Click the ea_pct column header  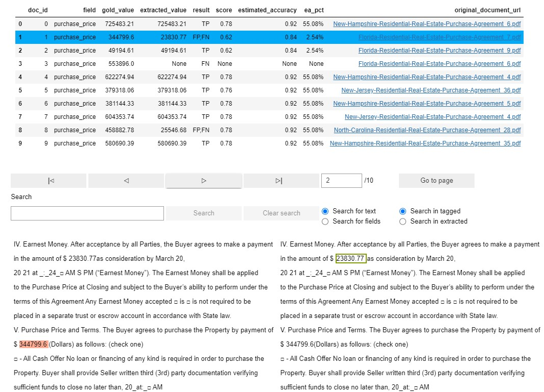click(314, 10)
